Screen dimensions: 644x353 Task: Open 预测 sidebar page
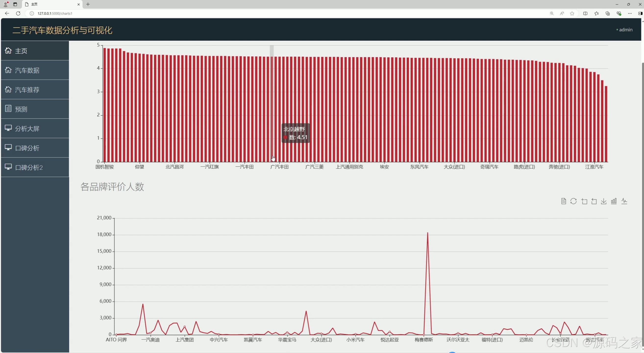(21, 109)
